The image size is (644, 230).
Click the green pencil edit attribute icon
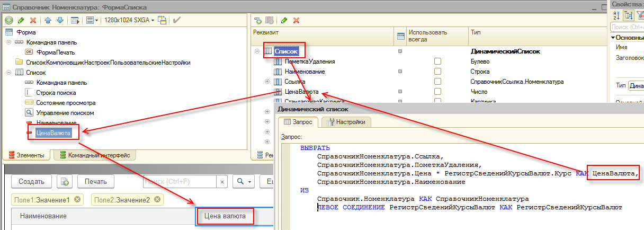point(284,20)
